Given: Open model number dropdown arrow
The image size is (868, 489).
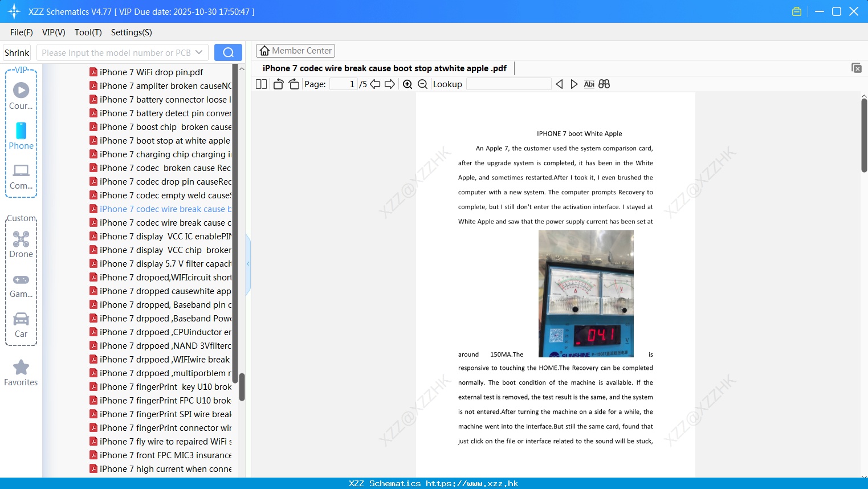Looking at the screenshot, I should 199,52.
